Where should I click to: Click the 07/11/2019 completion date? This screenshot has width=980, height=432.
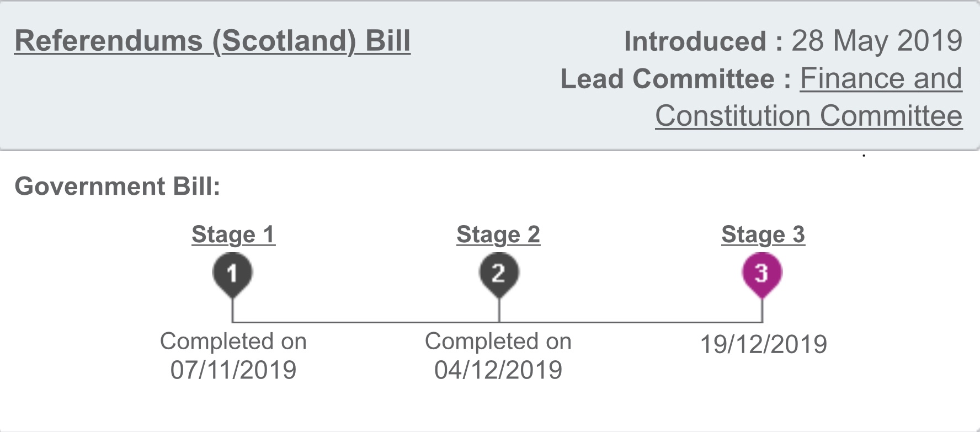click(x=233, y=370)
